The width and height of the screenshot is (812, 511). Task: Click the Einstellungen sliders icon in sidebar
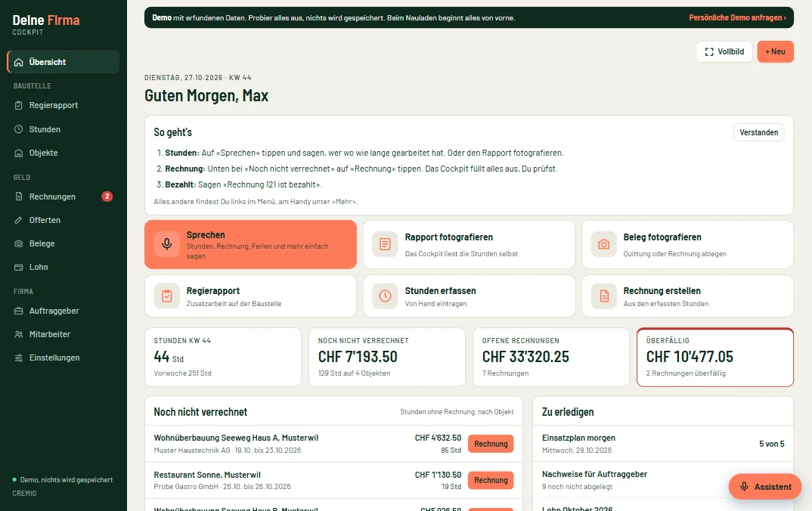point(19,358)
